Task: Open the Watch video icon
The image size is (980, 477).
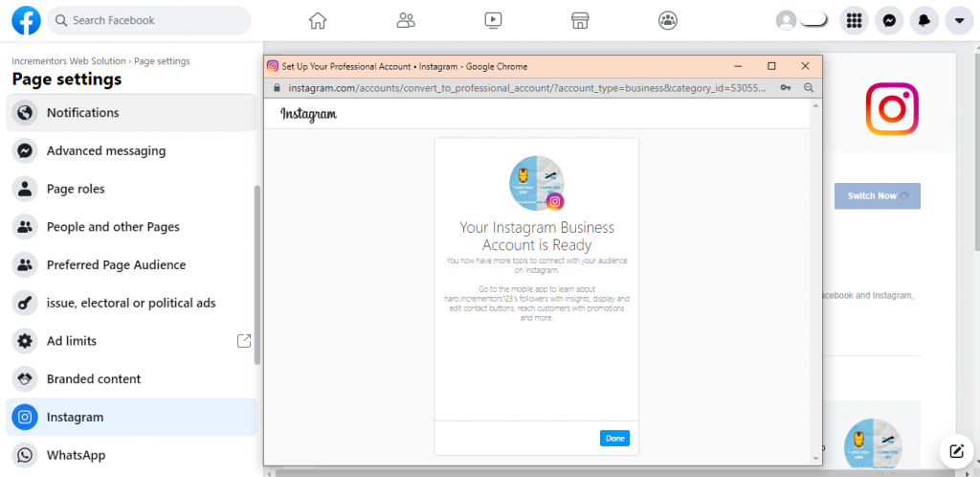Action: [x=493, y=21]
